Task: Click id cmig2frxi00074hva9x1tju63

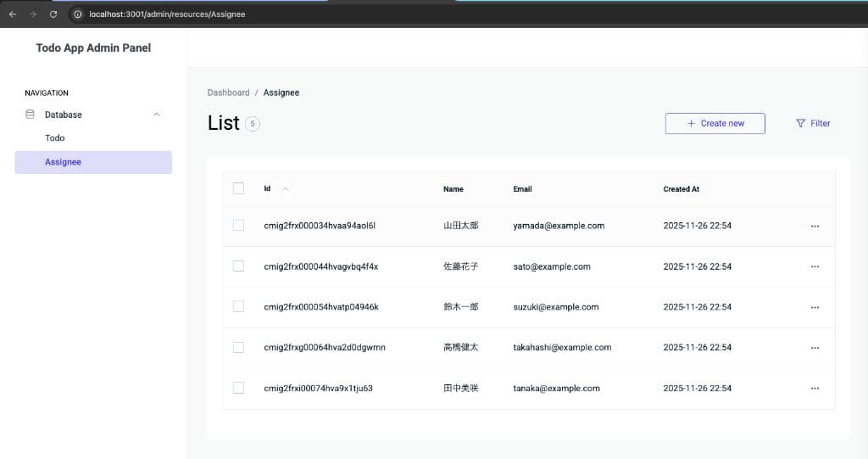Action: pyautogui.click(x=319, y=388)
